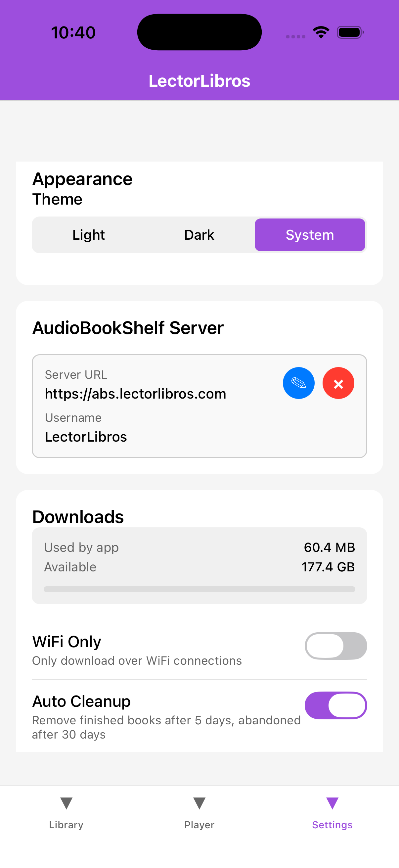The height and width of the screenshot is (868, 399).
Task: Tap the Library tab triangle icon
Action: point(66,803)
